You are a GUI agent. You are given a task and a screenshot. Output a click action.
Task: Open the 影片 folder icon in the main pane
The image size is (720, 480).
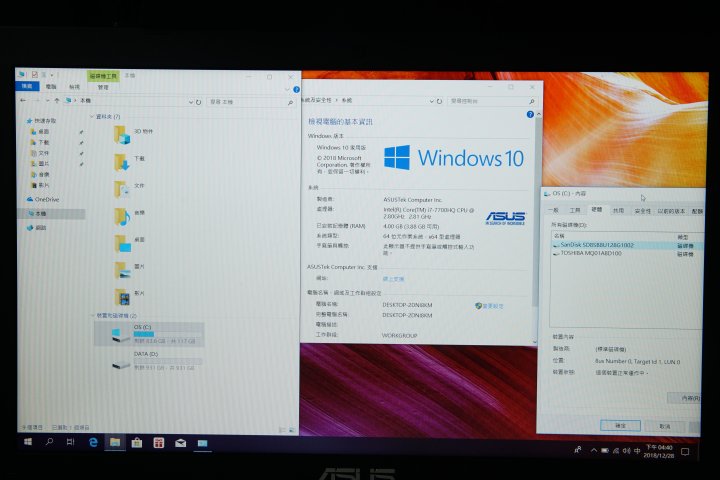click(122, 297)
